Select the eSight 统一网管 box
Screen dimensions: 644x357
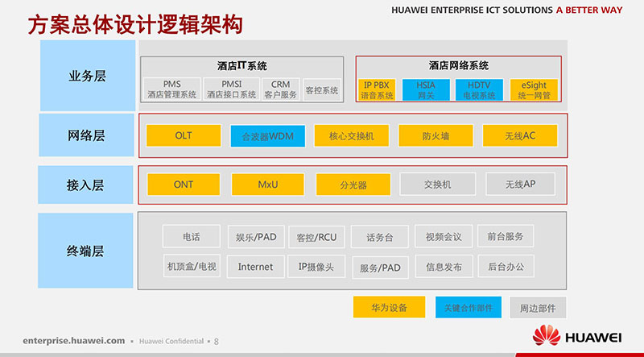click(534, 90)
